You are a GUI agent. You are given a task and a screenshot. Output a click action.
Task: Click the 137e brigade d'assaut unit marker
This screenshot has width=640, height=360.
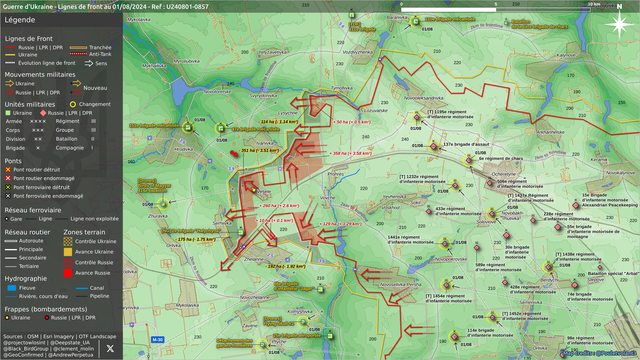click(x=434, y=147)
